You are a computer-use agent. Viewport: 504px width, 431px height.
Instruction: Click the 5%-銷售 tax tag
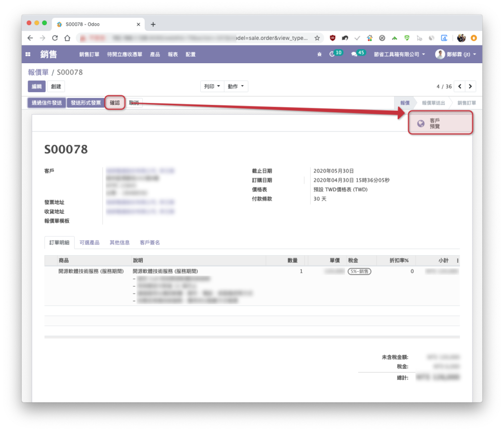(359, 271)
